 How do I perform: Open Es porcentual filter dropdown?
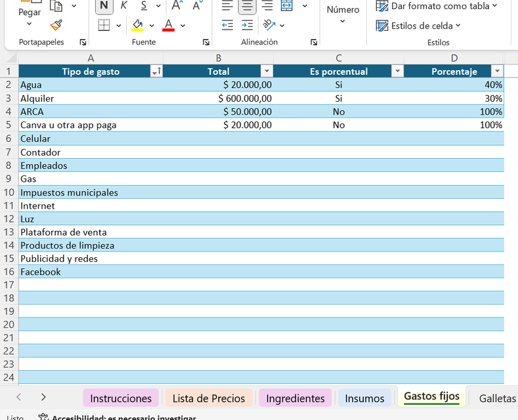[x=397, y=72]
